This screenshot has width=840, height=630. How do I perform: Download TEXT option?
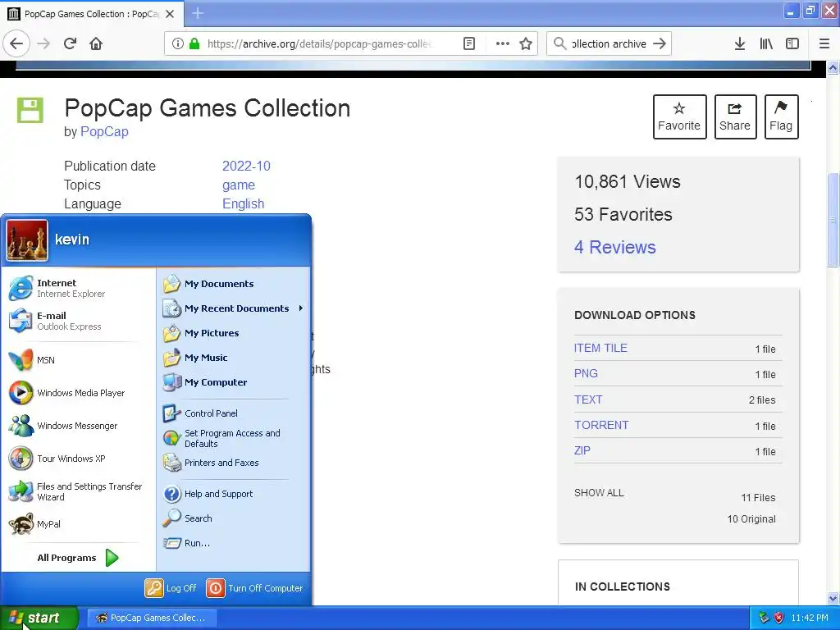tap(588, 399)
